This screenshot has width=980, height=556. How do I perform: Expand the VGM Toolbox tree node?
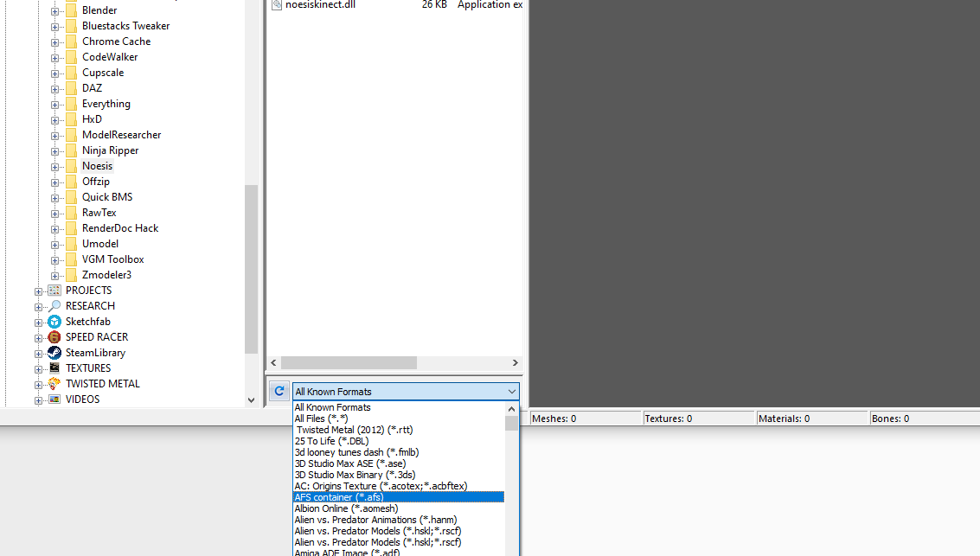(x=55, y=260)
